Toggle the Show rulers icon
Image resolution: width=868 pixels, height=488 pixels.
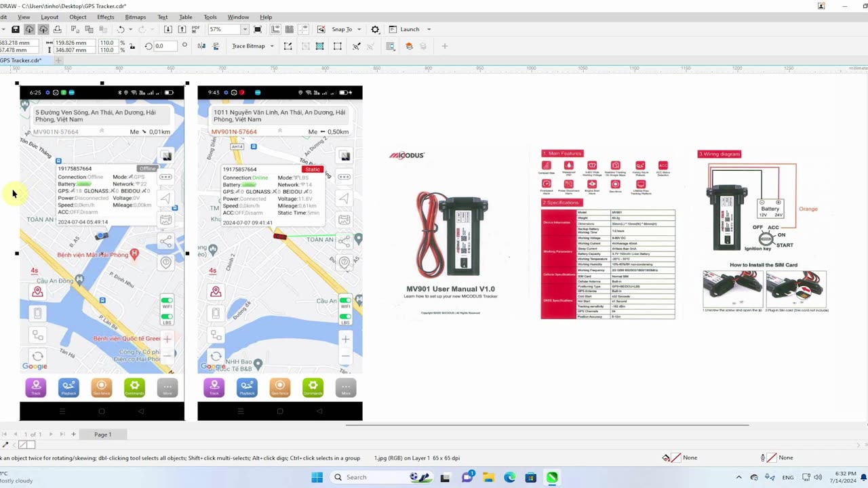(275, 29)
